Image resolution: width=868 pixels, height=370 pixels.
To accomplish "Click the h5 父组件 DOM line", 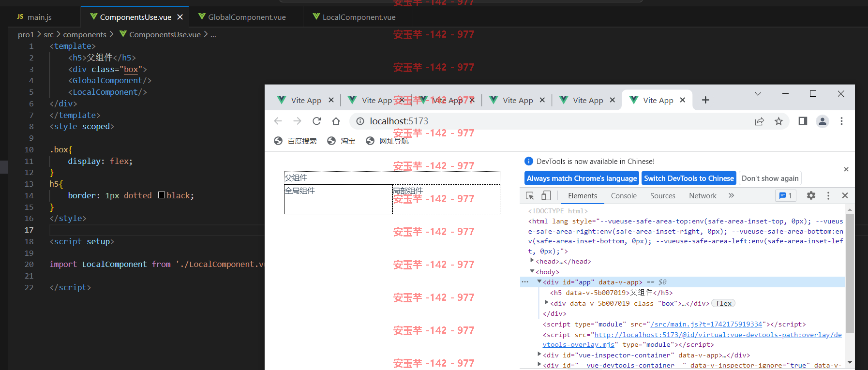I will tap(612, 293).
